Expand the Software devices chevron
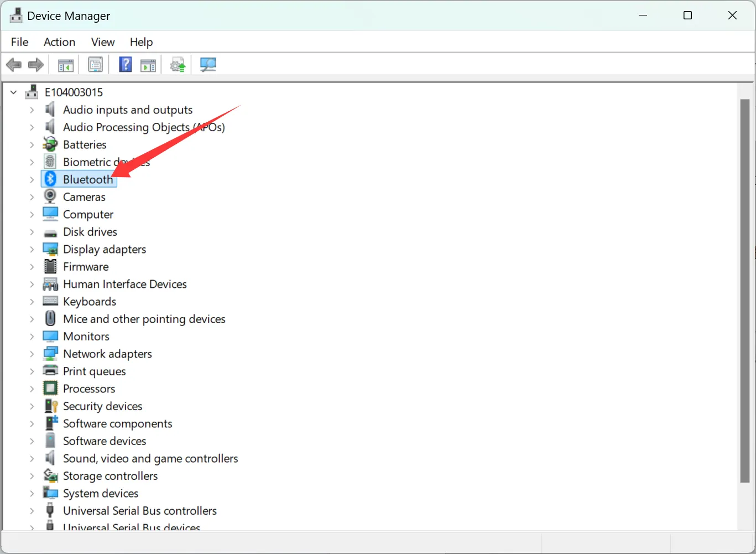This screenshot has height=554, width=756. pyautogui.click(x=32, y=441)
